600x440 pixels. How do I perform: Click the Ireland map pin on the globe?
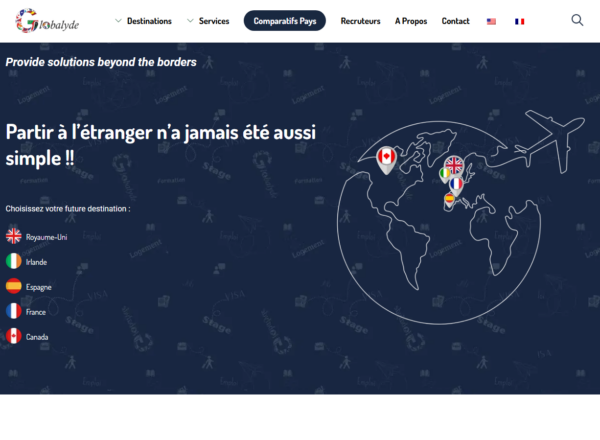coord(445,174)
